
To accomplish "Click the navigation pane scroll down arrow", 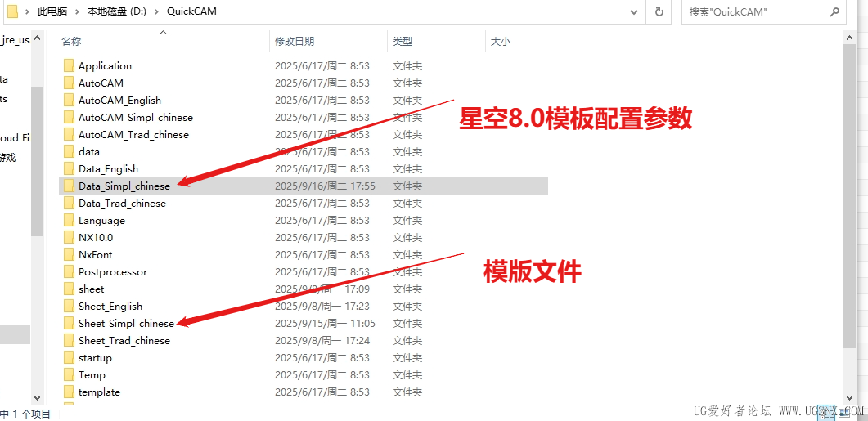I will [37, 397].
